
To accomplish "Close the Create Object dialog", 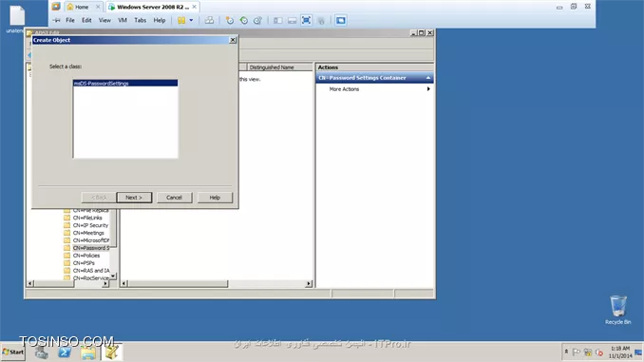I will coord(233,40).
